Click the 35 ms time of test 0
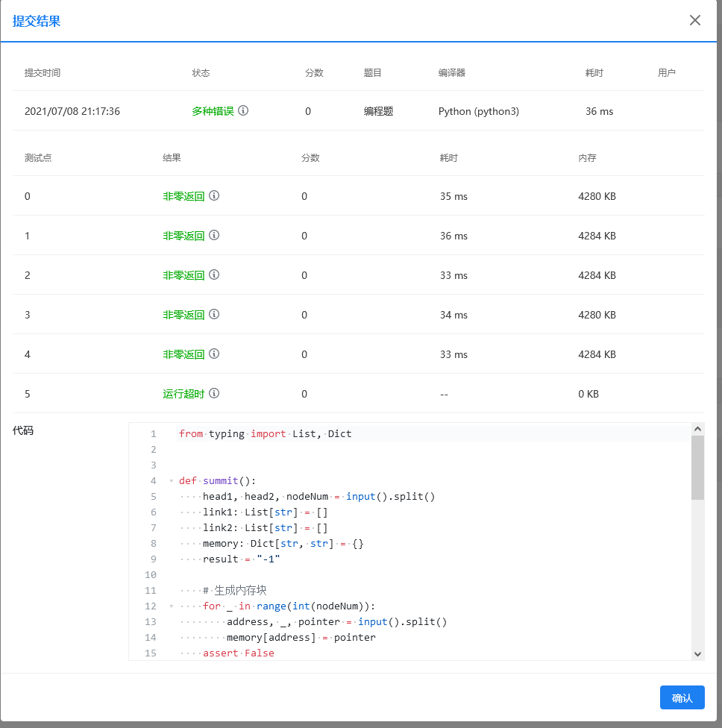The width and height of the screenshot is (722, 728). (x=453, y=196)
